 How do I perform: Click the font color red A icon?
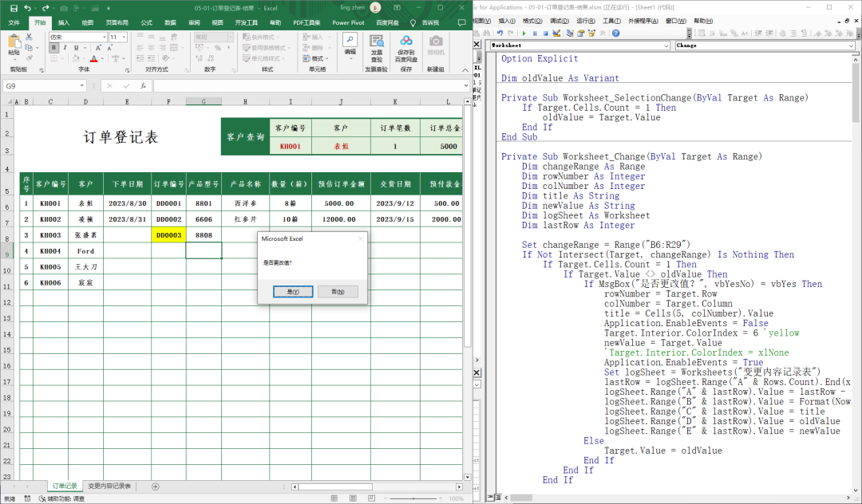pyautogui.click(x=93, y=58)
